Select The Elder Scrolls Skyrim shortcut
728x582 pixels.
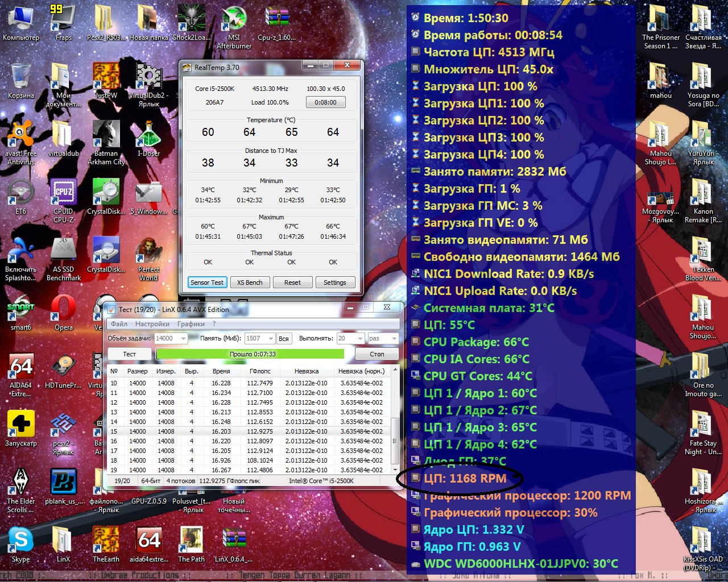21,490
